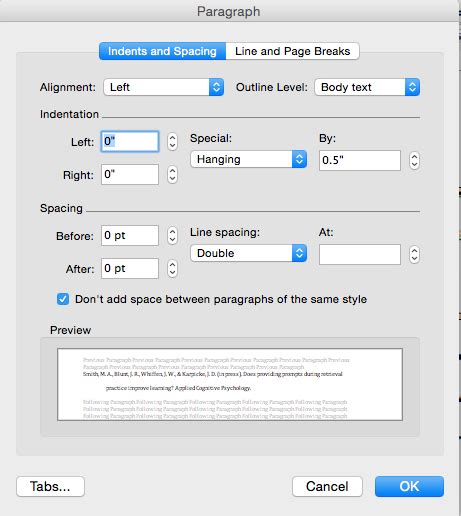Open the Tabs... settings button
Image resolution: width=461 pixels, height=516 pixels.
[50, 486]
